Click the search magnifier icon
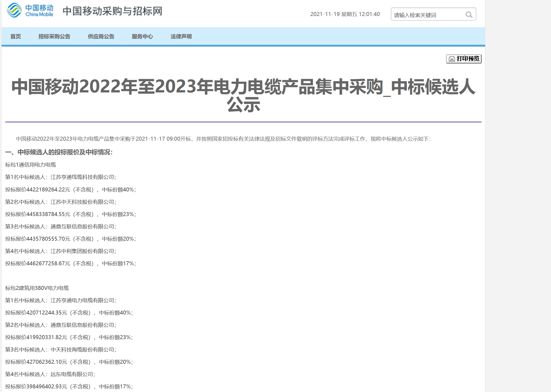This screenshot has height=392, width=551. (x=469, y=15)
